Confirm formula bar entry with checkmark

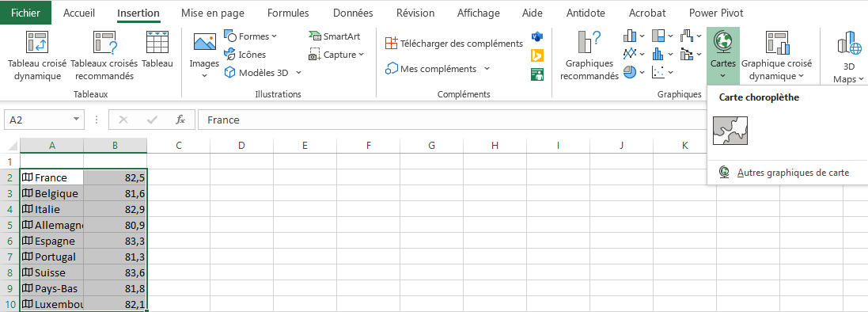152,120
